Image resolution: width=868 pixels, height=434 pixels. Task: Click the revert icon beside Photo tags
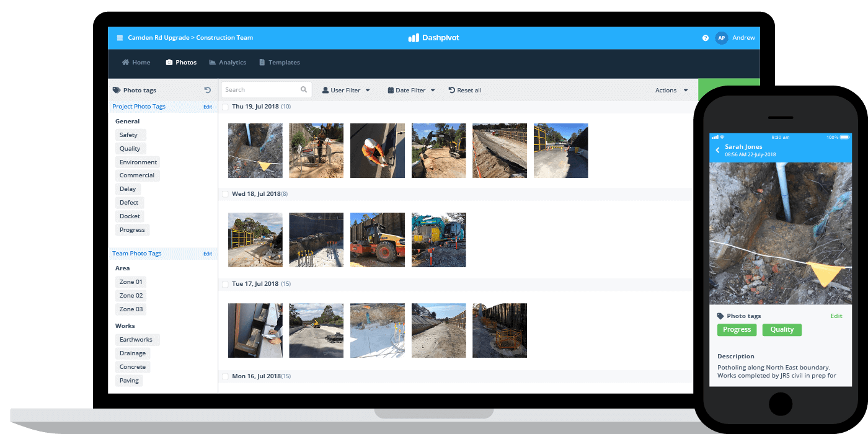[x=208, y=89]
